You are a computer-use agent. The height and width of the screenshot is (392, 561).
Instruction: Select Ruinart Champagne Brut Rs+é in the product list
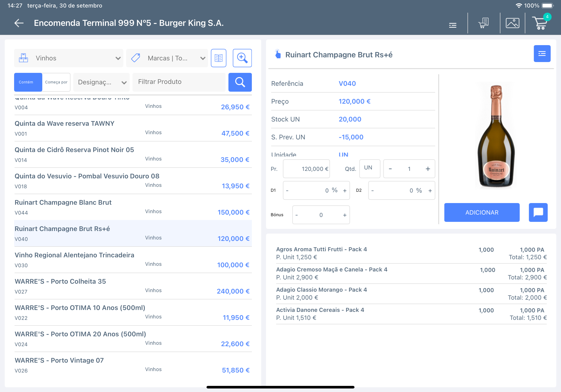click(x=133, y=233)
